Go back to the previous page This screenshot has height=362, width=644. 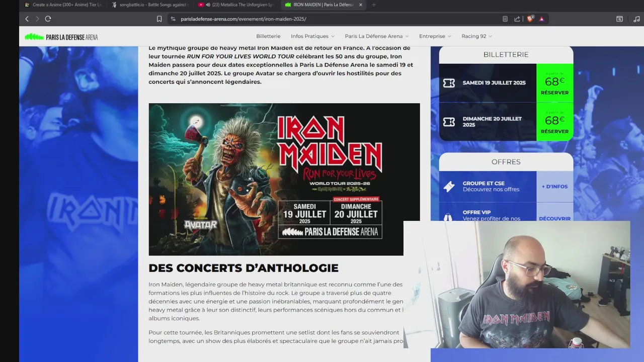[27, 19]
